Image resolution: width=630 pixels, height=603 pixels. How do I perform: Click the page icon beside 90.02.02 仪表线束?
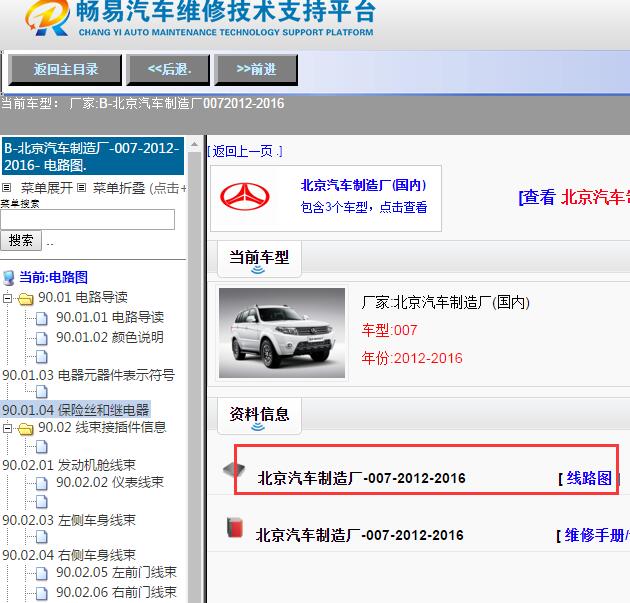click(41, 483)
